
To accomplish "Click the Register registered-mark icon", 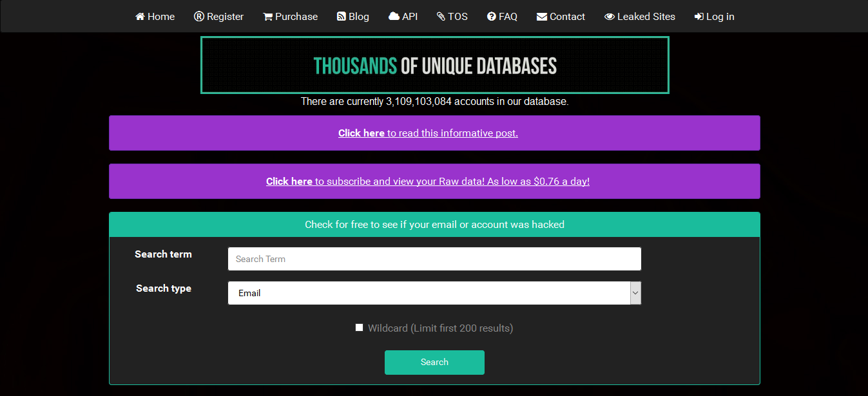I will (199, 17).
